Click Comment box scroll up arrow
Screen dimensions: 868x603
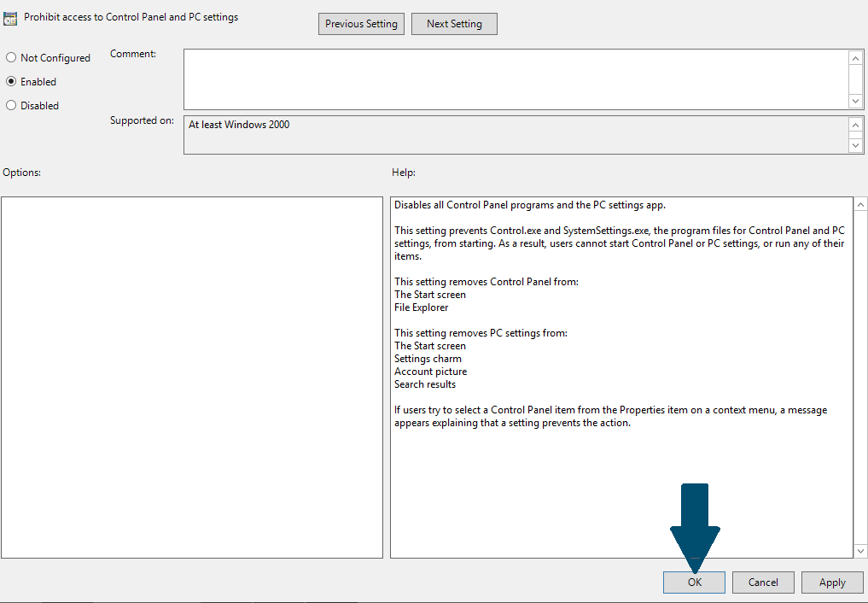pos(855,58)
